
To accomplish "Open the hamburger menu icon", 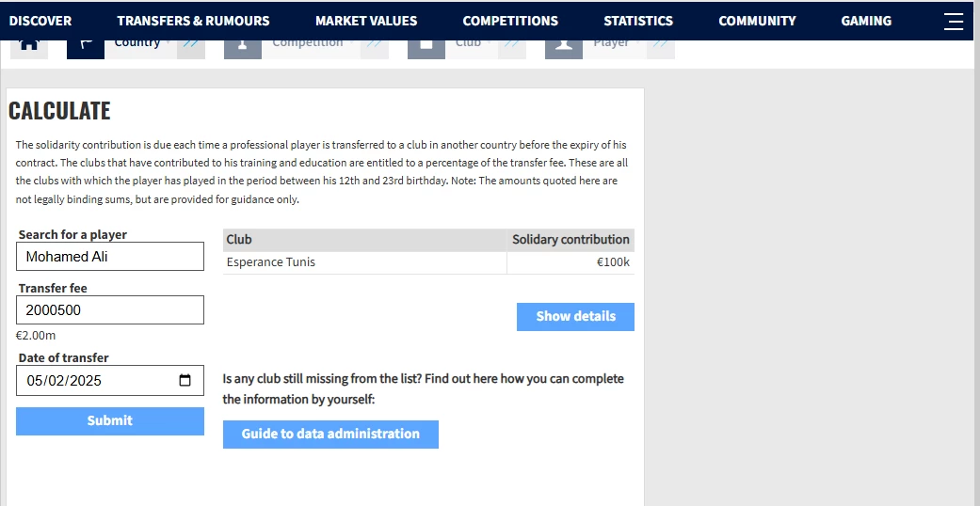I will (954, 21).
